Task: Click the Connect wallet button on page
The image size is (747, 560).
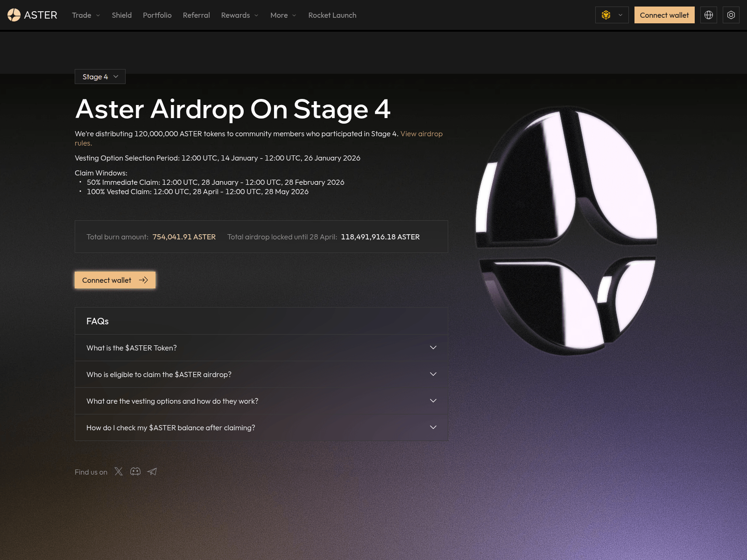Action: point(106,280)
